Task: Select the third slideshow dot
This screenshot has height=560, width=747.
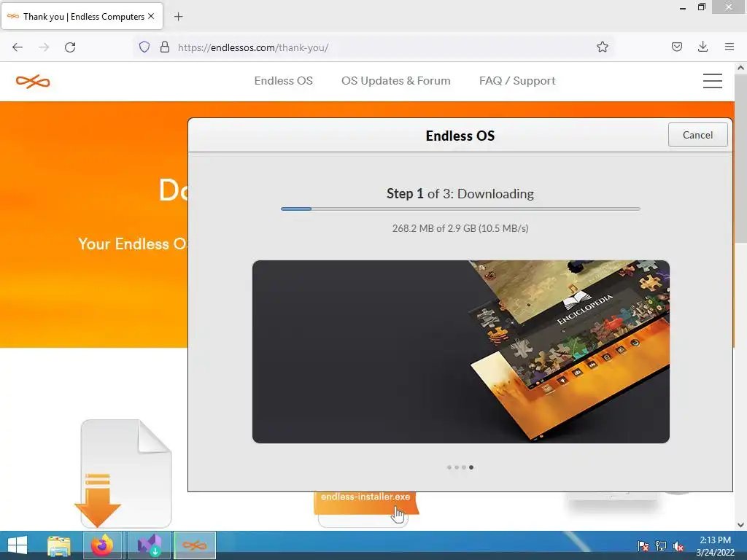Action: tap(463, 467)
